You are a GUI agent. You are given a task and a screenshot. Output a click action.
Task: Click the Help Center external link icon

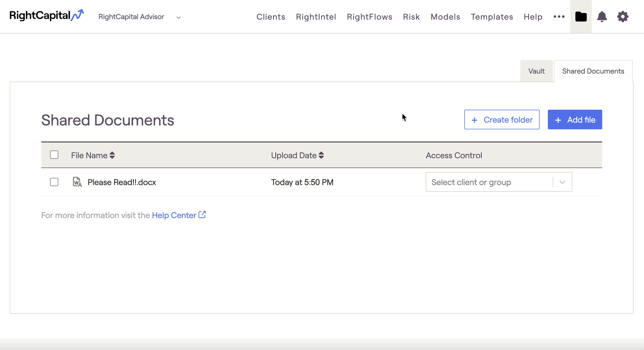pyautogui.click(x=202, y=215)
